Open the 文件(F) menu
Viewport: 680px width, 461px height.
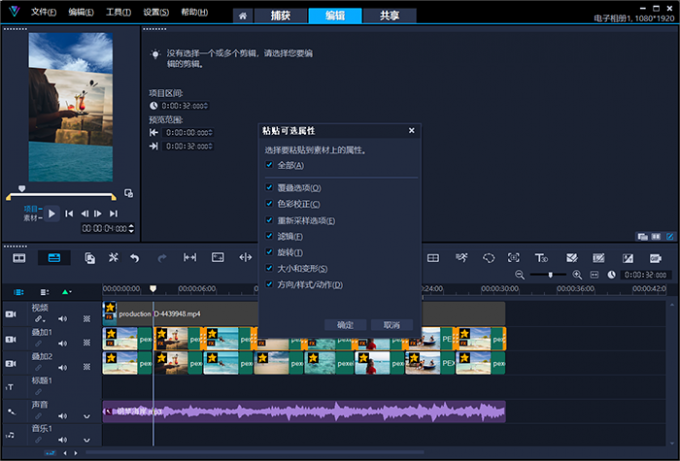coord(43,12)
